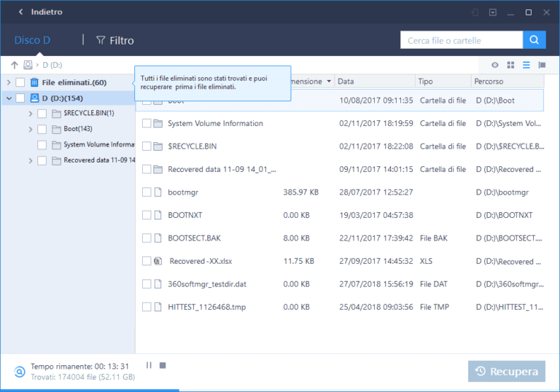Check the box next to Recovered-XX.xlsx
The height and width of the screenshot is (392, 560).
[x=147, y=261]
